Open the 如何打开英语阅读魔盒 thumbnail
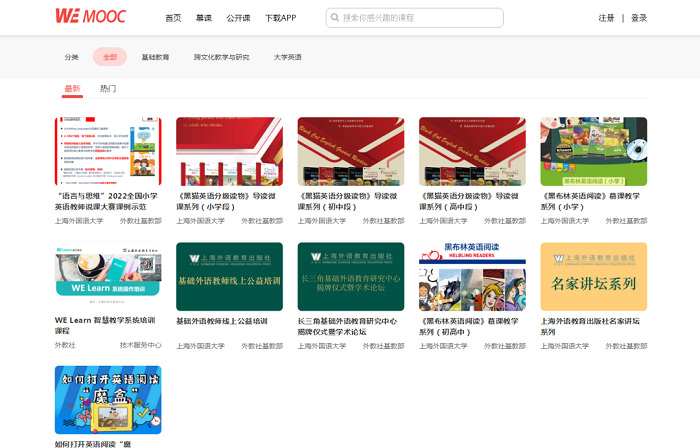Screen dimensions: 700x448 click(x=108, y=400)
